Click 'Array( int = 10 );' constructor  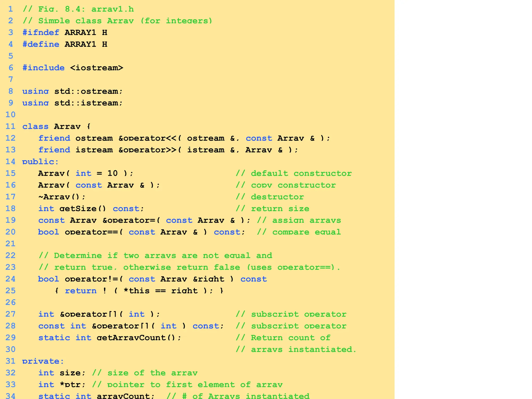pos(86,173)
